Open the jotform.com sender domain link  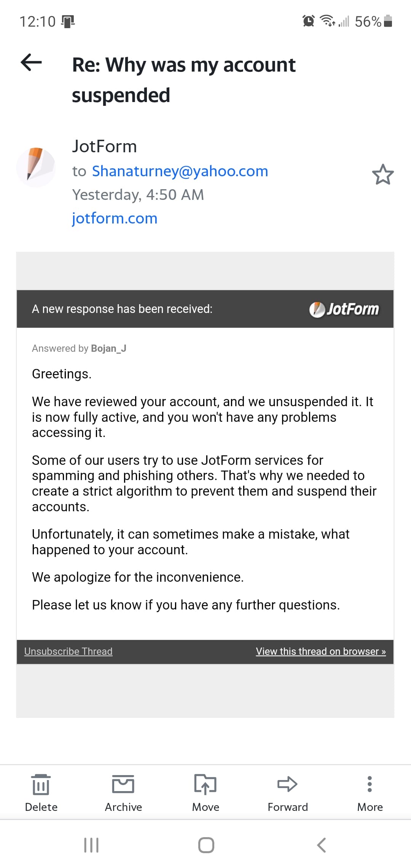pos(115,219)
